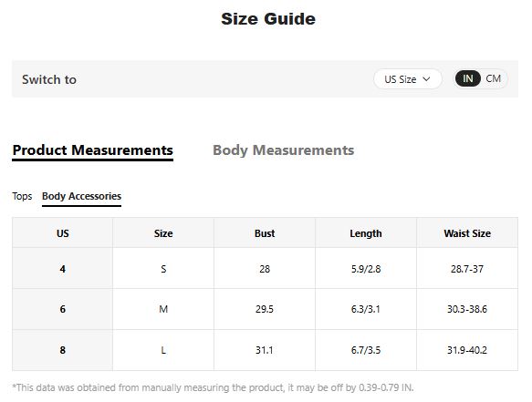
Task: Click the US column header
Action: click(x=62, y=233)
